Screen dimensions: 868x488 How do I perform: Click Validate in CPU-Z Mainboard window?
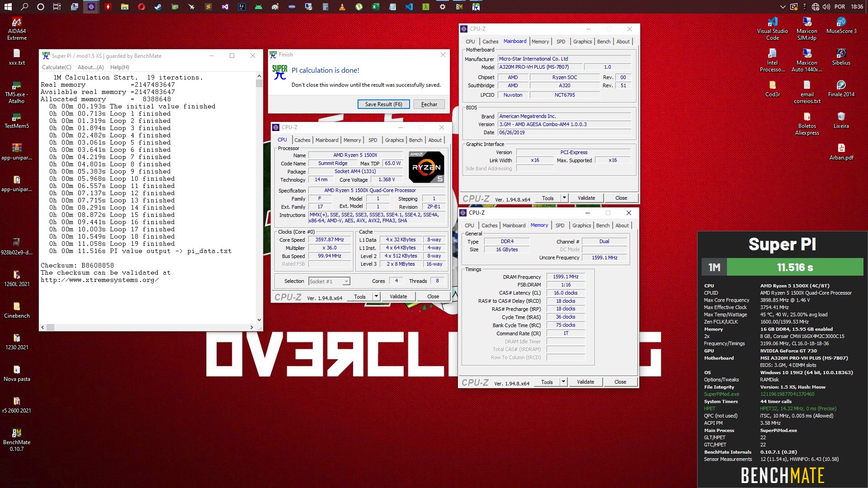586,198
